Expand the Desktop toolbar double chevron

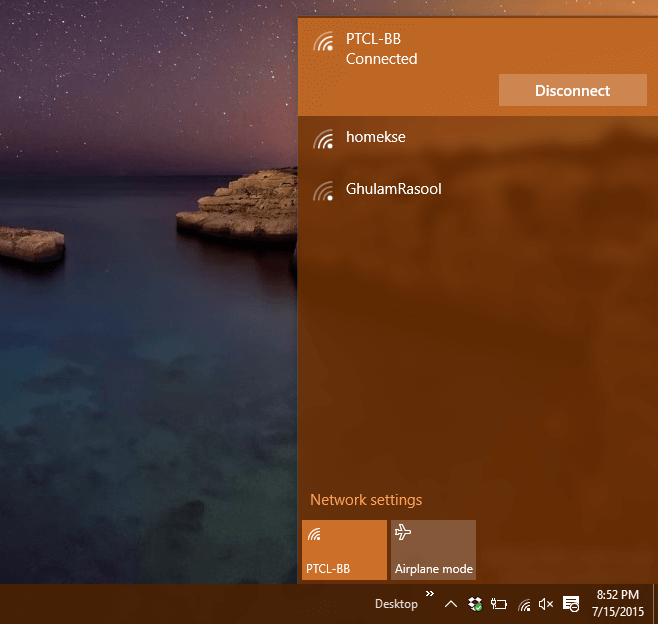[430, 593]
